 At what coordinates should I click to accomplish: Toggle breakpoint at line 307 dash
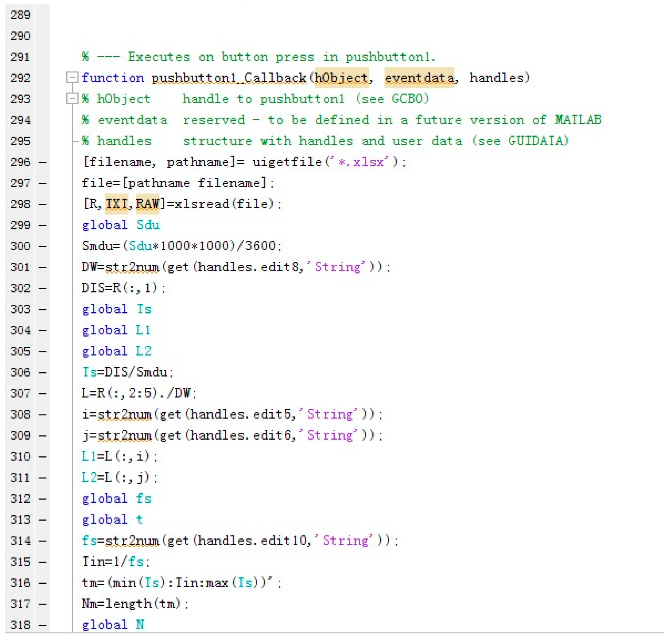click(42, 394)
